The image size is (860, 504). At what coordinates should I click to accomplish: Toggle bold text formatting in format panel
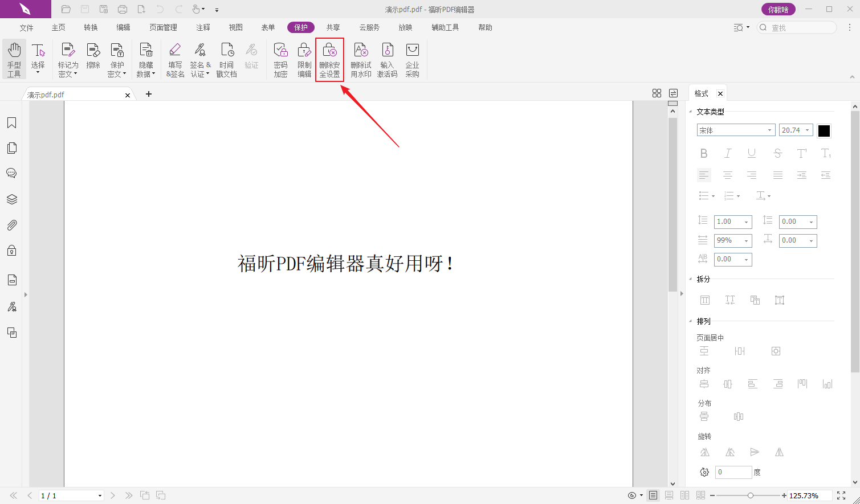pos(704,153)
